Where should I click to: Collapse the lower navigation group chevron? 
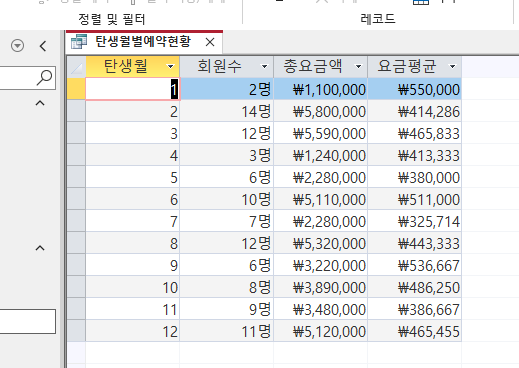[x=40, y=248]
